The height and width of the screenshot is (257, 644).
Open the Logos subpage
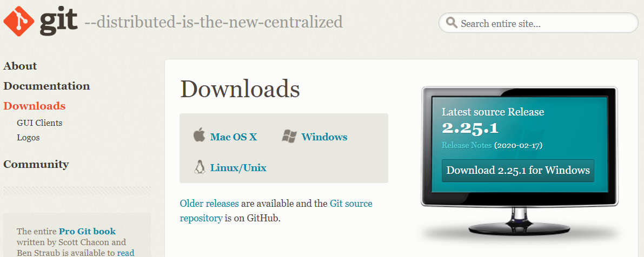28,137
